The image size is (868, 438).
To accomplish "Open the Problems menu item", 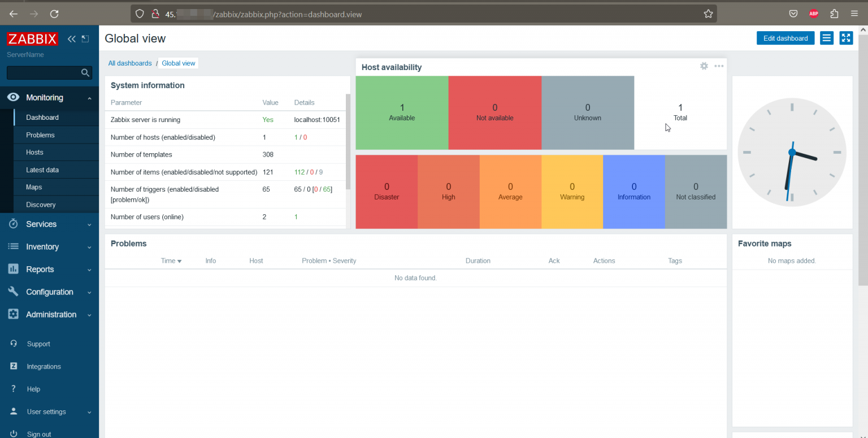I will click(40, 135).
